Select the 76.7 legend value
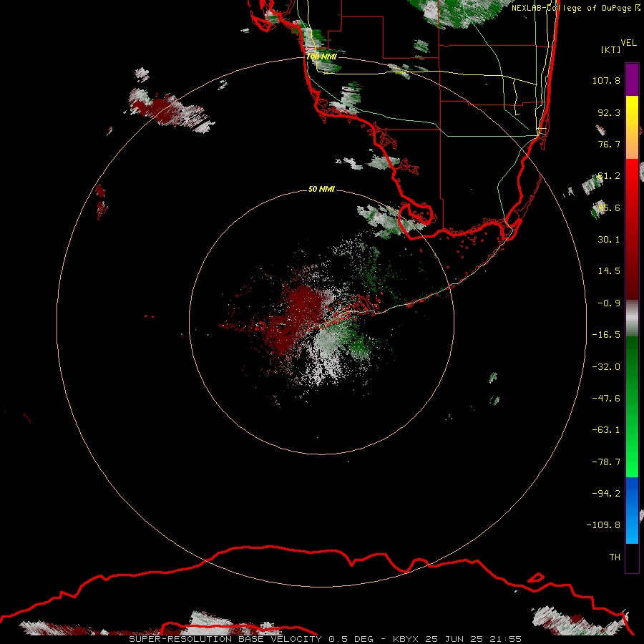 [609, 144]
